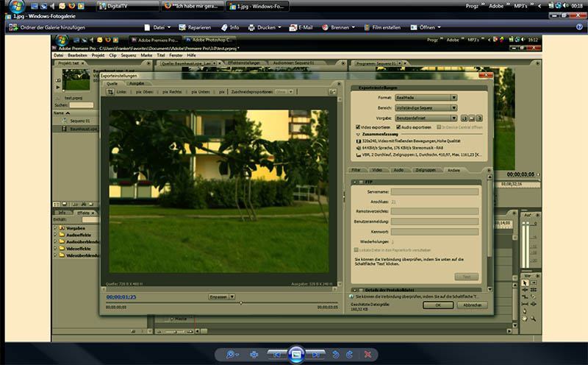Collapse the Zusammenfassung section
Screen dimensions: 588x365
tap(358, 134)
